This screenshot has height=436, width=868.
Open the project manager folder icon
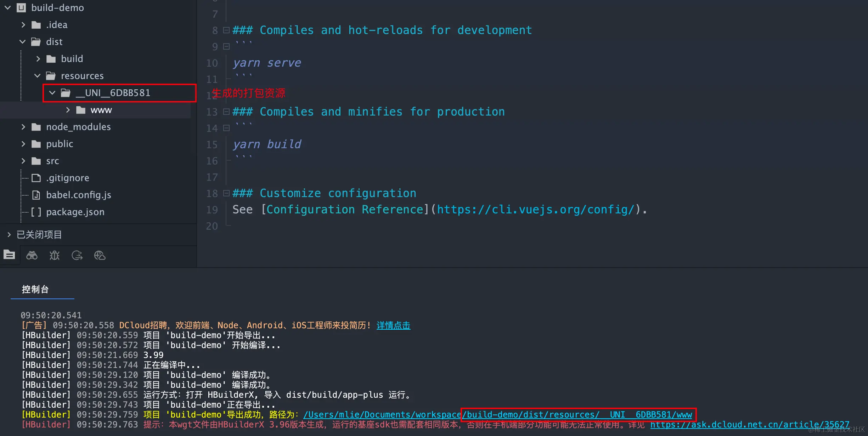coord(9,255)
